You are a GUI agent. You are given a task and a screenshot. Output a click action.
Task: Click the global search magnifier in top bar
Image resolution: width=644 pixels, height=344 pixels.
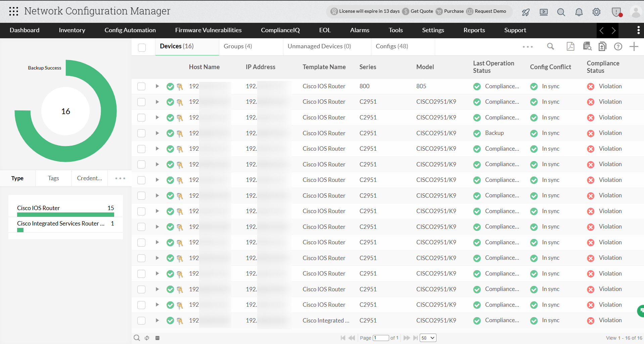(561, 12)
